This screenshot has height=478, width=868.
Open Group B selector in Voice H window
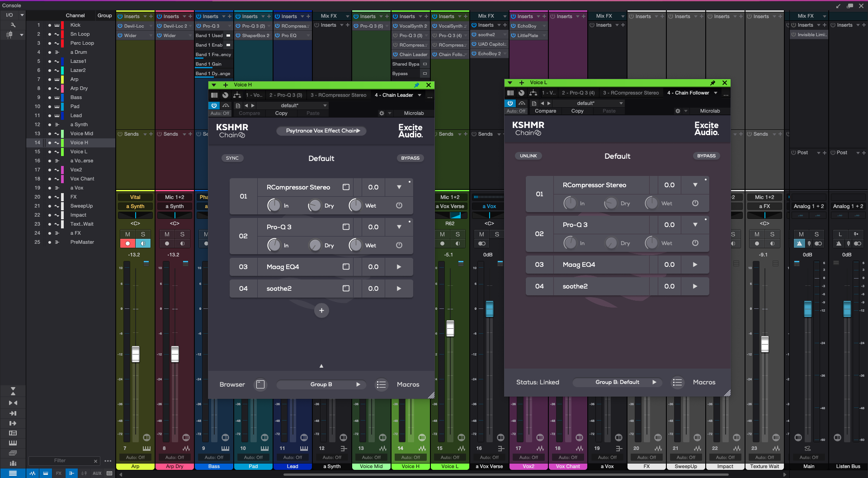tap(321, 384)
